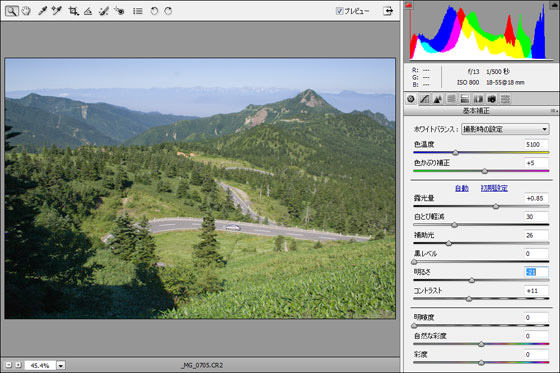Image resolution: width=560 pixels, height=373 pixels.
Task: Click the highlighted 明るさ value field
Action: click(x=536, y=272)
